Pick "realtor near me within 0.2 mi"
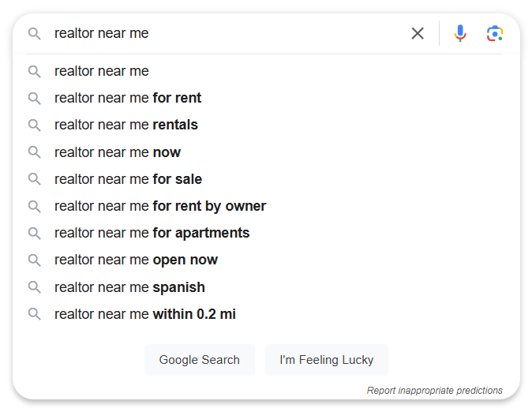Screen dimensions: 532x412 (266, 314)
